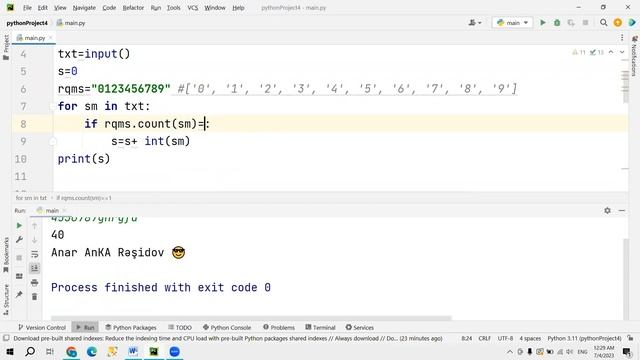This screenshot has width=640, height=360.
Task: Open the Terminal tool window
Action: (320, 327)
